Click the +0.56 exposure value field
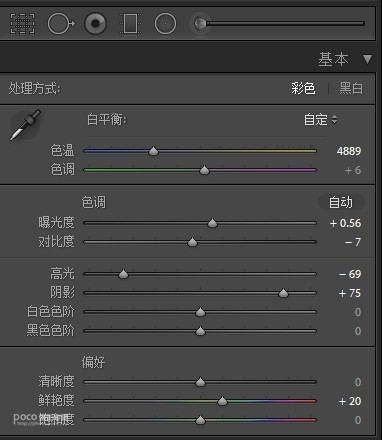This screenshot has width=382, height=440. [345, 223]
